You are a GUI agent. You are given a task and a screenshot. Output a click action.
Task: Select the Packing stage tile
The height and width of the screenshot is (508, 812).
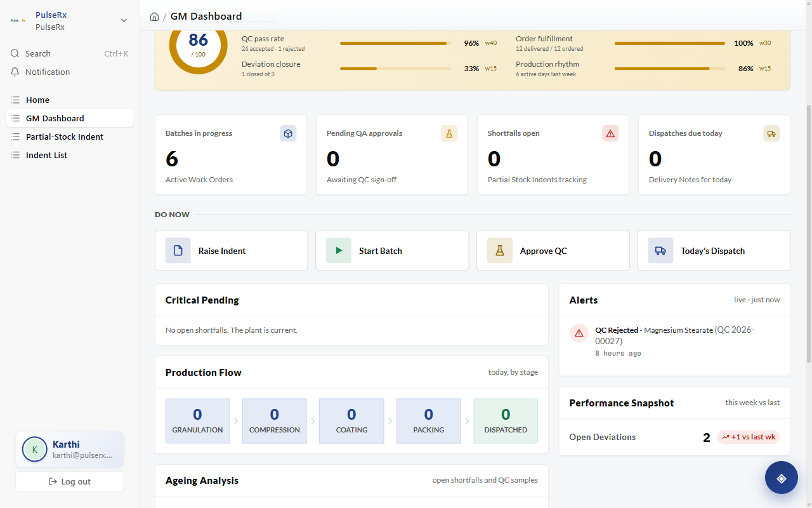pyautogui.click(x=429, y=421)
